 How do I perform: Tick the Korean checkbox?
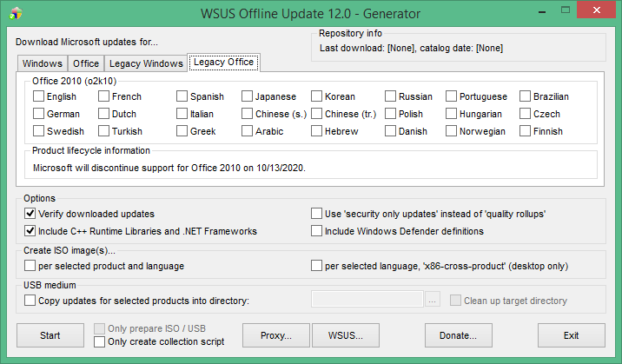(316, 96)
